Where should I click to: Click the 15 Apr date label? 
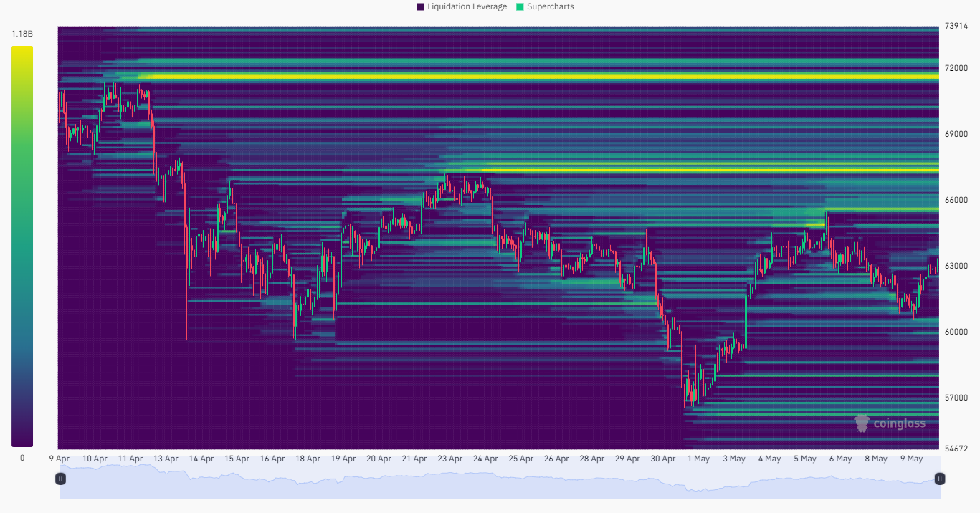point(237,459)
